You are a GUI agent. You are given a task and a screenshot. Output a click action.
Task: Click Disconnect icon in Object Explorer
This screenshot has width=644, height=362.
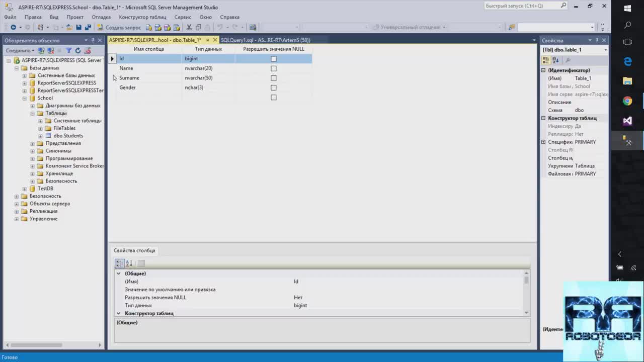[50, 50]
